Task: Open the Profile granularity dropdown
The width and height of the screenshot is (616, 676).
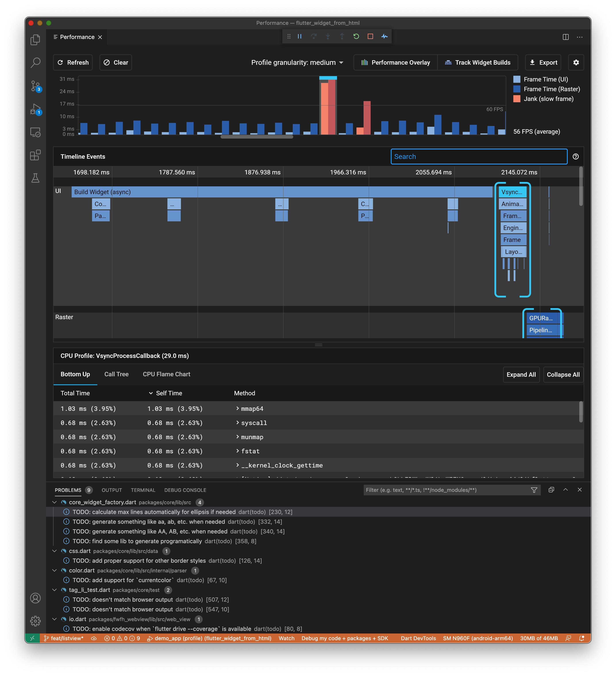Action: click(297, 62)
